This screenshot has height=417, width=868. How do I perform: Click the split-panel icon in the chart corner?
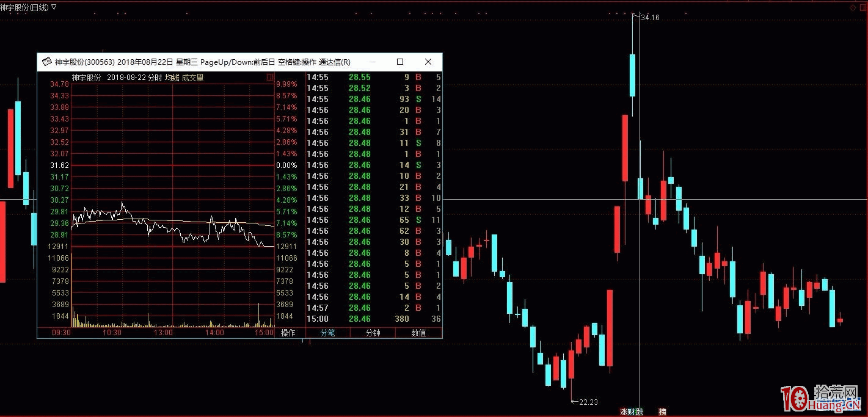pos(862,7)
